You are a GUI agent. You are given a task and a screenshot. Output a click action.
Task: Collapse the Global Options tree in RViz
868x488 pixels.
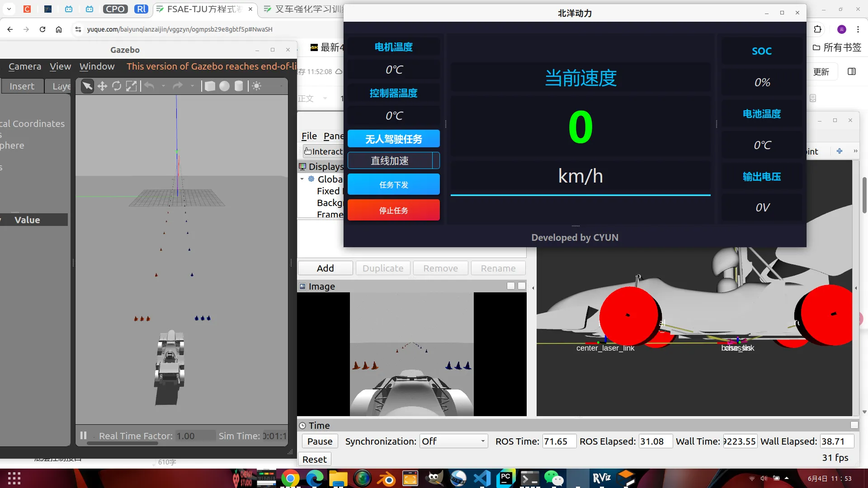pos(302,179)
